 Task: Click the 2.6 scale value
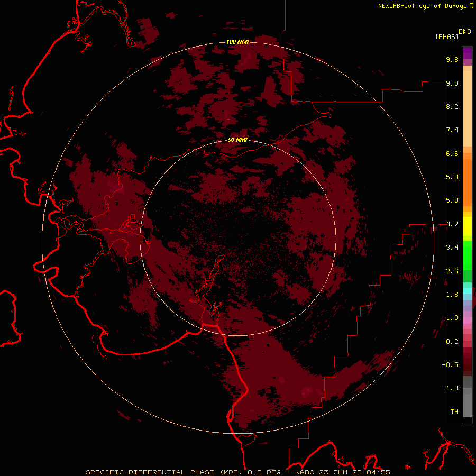[452, 271]
